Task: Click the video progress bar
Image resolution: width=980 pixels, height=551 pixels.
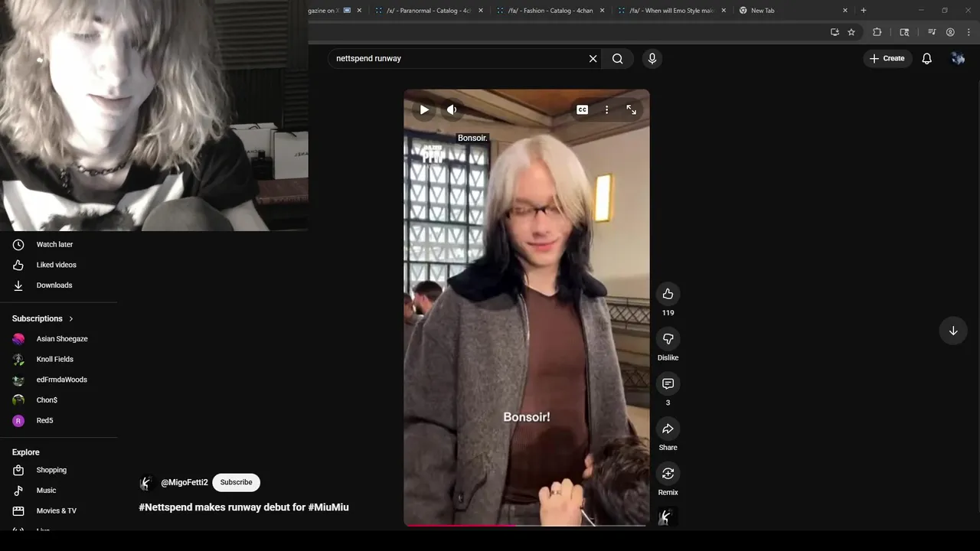Action: pyautogui.click(x=527, y=525)
